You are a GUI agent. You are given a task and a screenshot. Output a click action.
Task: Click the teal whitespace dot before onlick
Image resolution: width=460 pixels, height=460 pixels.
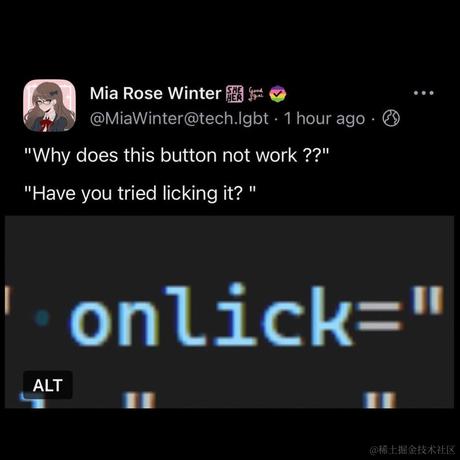[42, 317]
